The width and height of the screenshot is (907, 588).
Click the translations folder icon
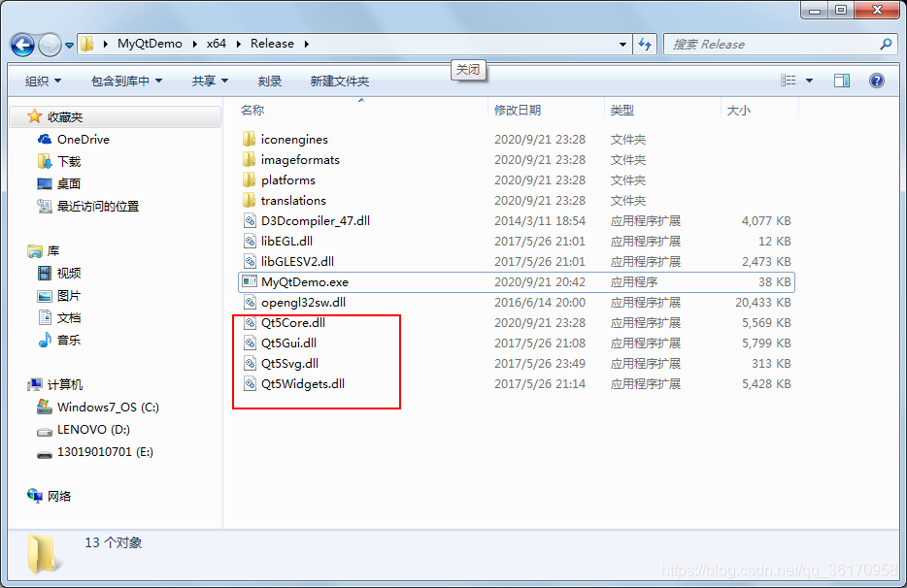point(250,200)
